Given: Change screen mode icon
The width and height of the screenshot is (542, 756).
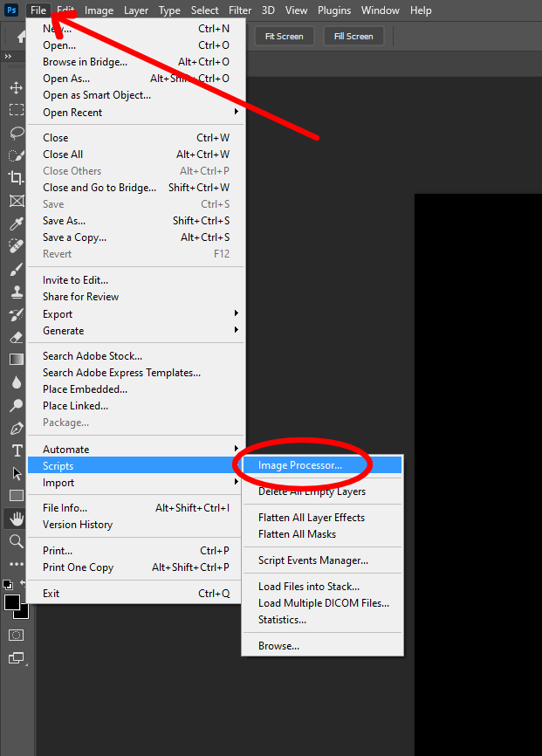Looking at the screenshot, I should click(x=17, y=657).
